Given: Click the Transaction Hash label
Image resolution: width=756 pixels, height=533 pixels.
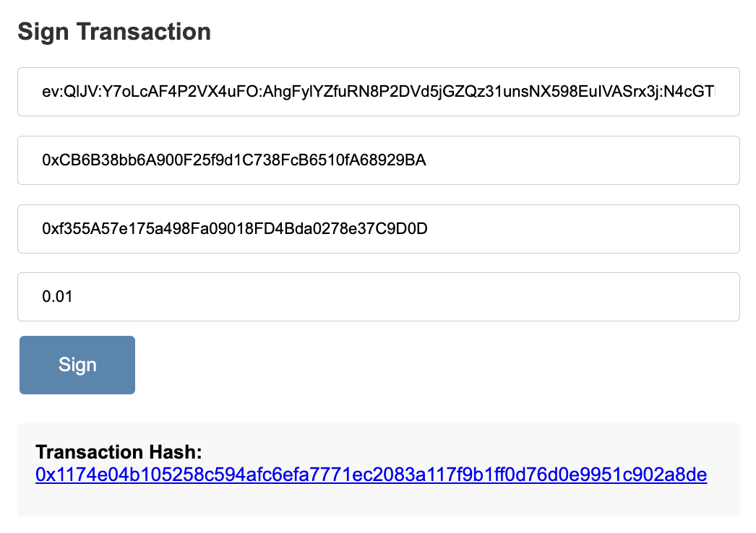Looking at the screenshot, I should coord(119,452).
